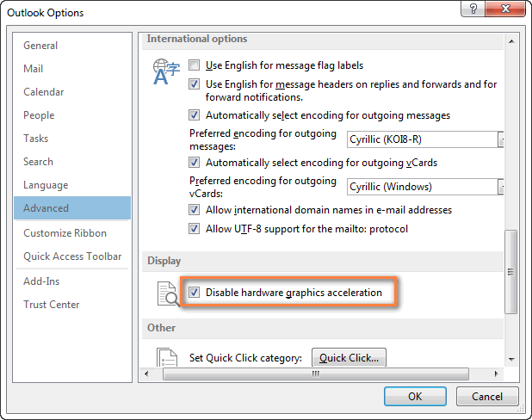532x420 pixels.
Task: Open the Language options category
Action: [x=72, y=185]
